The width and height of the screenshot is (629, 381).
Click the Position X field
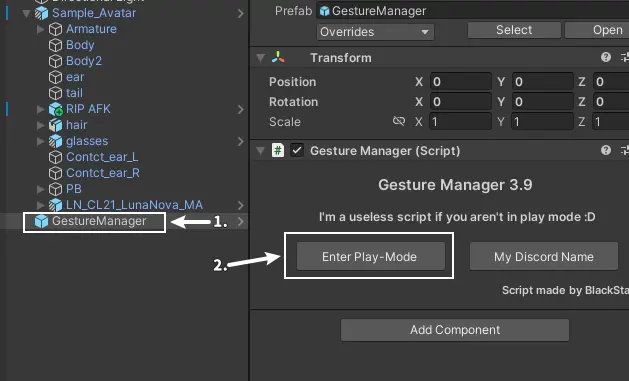pyautogui.click(x=461, y=81)
